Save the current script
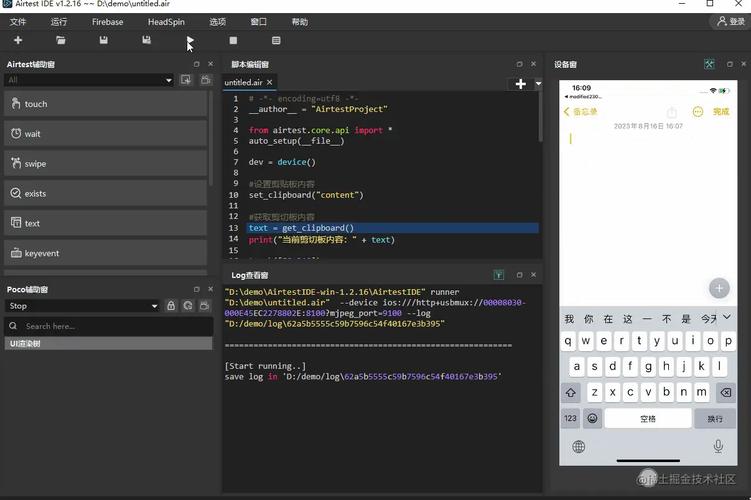The height and width of the screenshot is (500, 751). [x=103, y=40]
